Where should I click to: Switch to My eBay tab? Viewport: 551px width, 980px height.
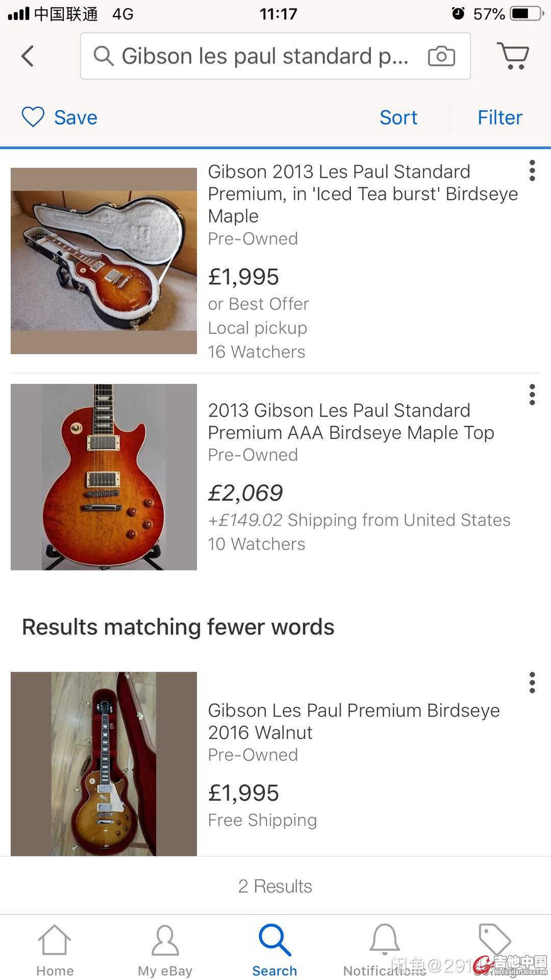(165, 950)
